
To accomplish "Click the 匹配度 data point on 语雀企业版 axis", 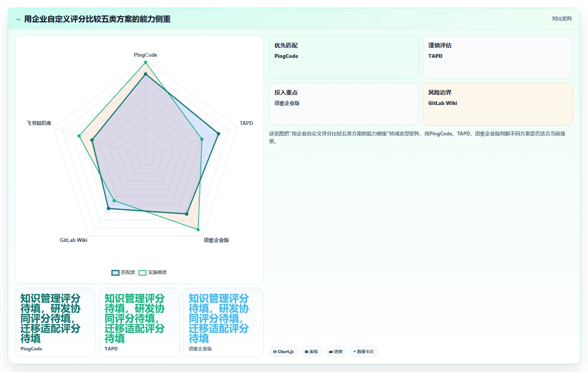I will (187, 214).
